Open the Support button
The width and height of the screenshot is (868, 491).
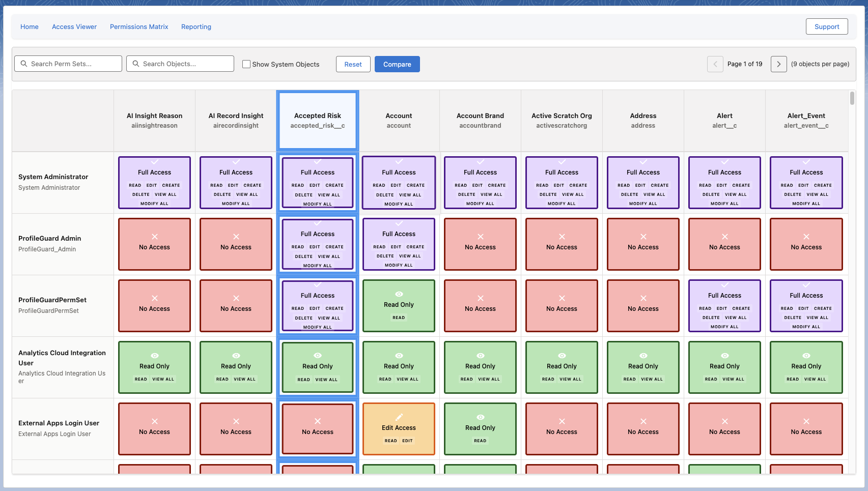(827, 26)
